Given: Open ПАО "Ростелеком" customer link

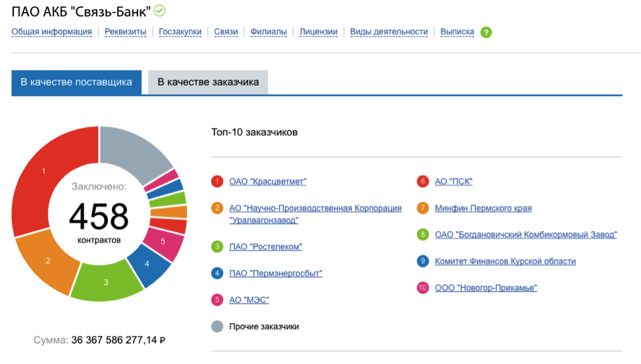Looking at the screenshot, I should (x=266, y=247).
